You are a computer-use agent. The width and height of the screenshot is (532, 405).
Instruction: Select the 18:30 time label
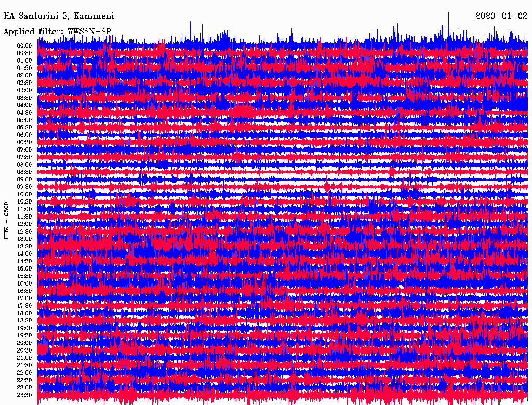pyautogui.click(x=24, y=320)
